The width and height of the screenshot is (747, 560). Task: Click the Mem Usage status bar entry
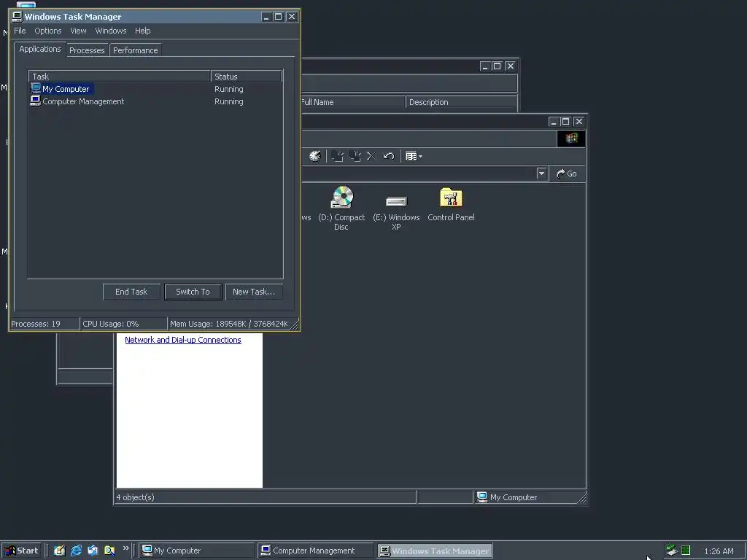click(228, 324)
